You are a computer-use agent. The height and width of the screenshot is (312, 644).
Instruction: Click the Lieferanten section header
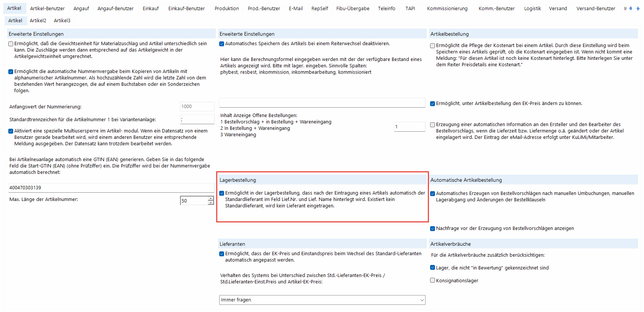click(x=322, y=244)
